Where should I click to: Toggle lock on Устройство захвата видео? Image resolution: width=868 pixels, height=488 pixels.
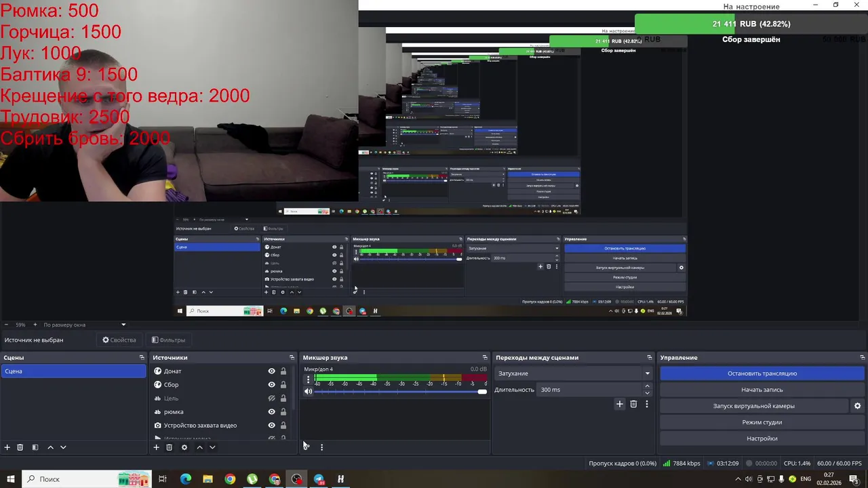pos(283,426)
